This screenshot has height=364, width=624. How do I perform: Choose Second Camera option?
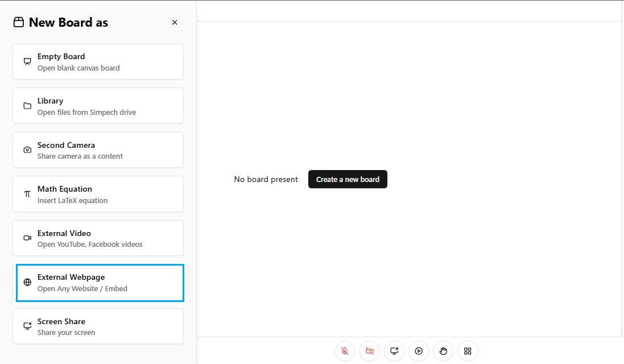click(x=98, y=150)
